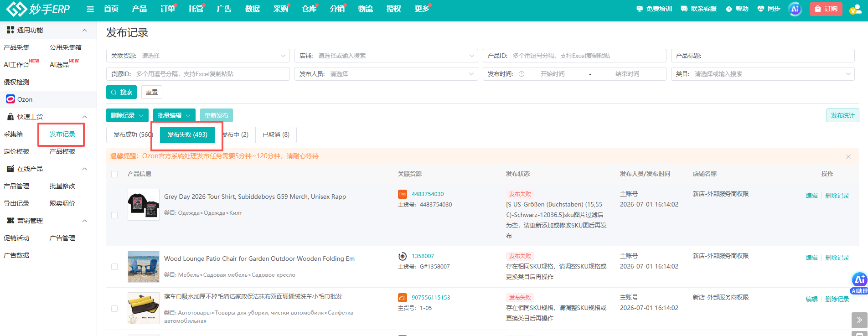This screenshot has height=336, width=868.
Task: Open the 更多 top menu
Action: tap(422, 9)
